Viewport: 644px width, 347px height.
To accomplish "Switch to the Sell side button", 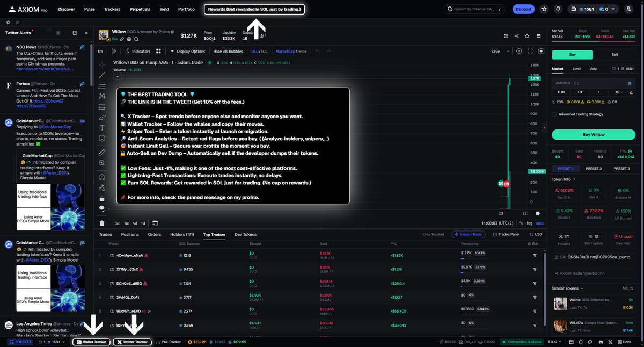I will [x=614, y=55].
